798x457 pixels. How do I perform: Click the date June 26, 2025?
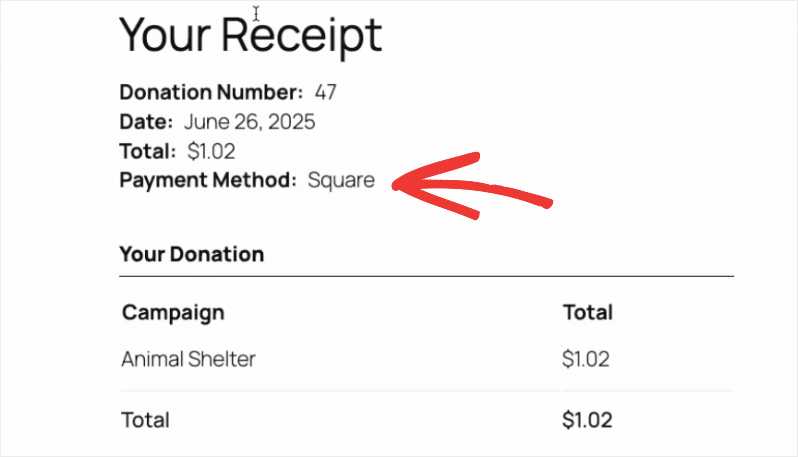249,122
